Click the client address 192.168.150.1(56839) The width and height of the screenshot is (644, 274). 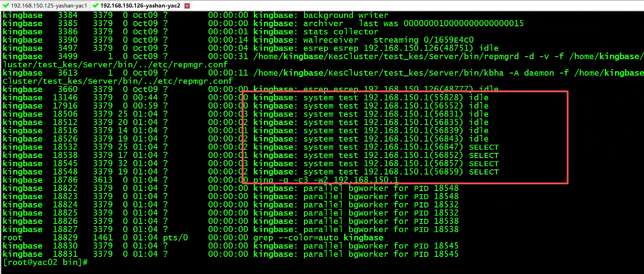pyautogui.click(x=413, y=130)
